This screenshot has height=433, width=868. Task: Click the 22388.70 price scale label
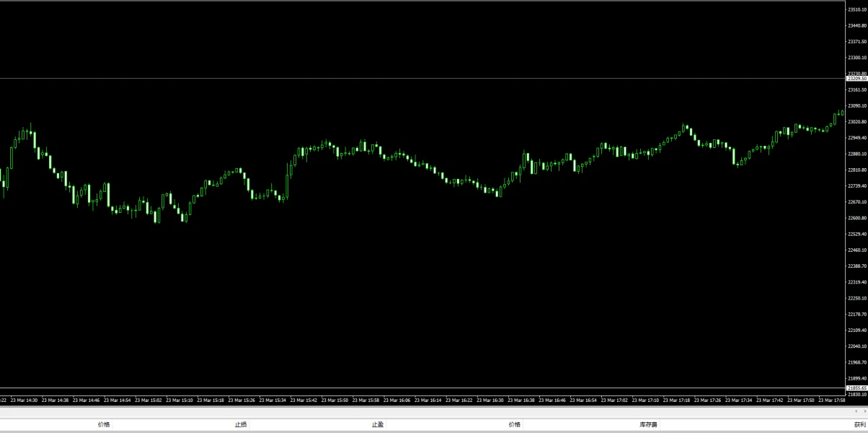tap(857, 266)
